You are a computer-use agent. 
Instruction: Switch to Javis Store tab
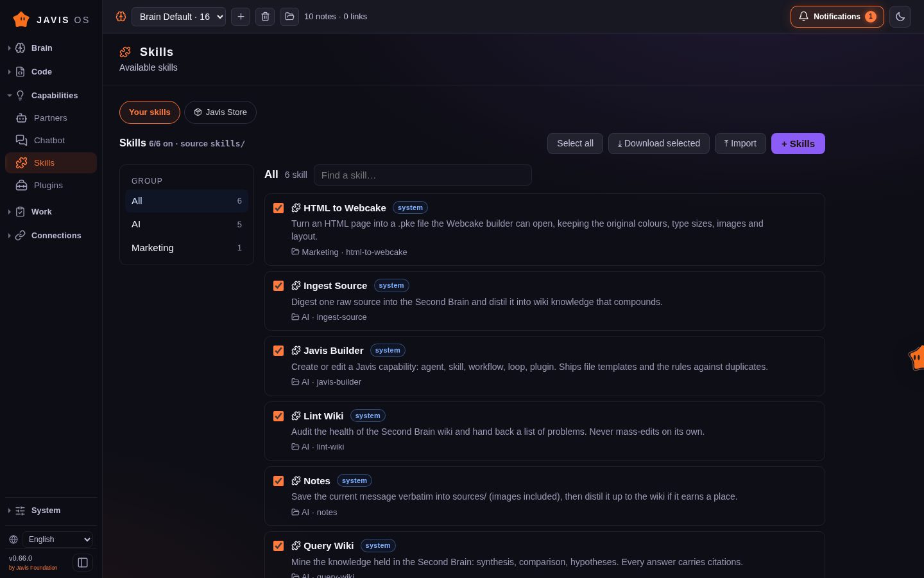(220, 112)
